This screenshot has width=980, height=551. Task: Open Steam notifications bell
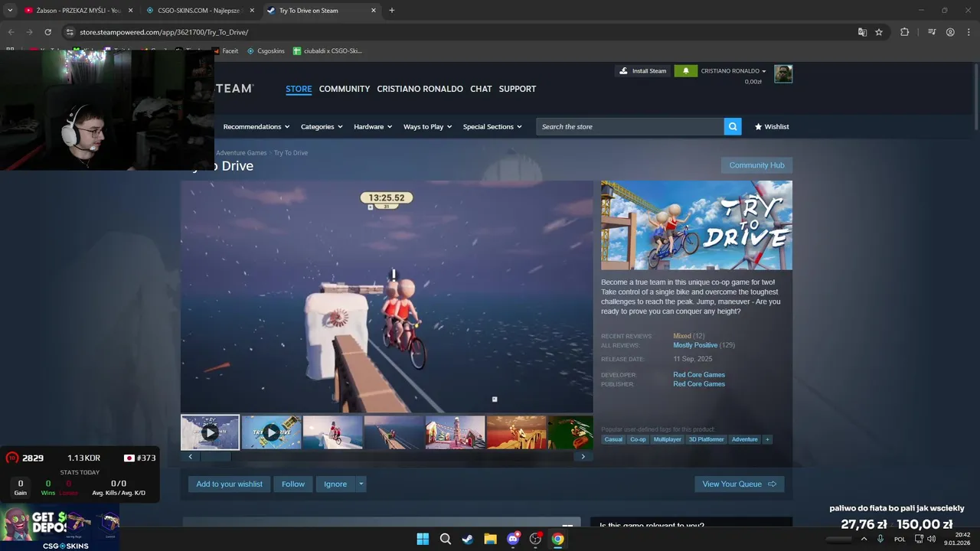[686, 71]
